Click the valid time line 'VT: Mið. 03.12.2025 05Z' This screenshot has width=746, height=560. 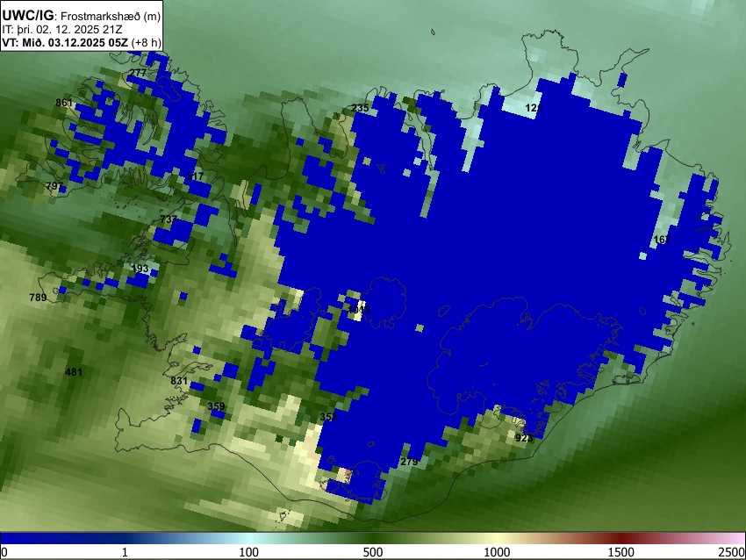click(x=65, y=42)
